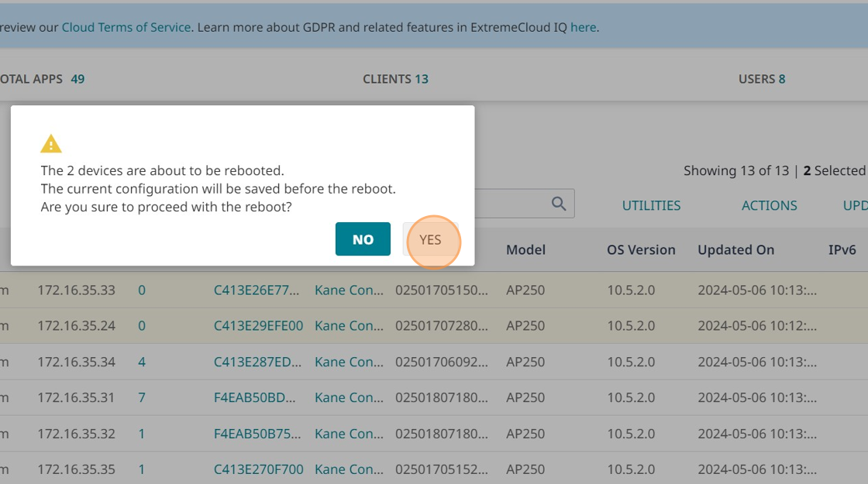Confirm reboot with the YES button
Screen dimensions: 868x484
431,239
